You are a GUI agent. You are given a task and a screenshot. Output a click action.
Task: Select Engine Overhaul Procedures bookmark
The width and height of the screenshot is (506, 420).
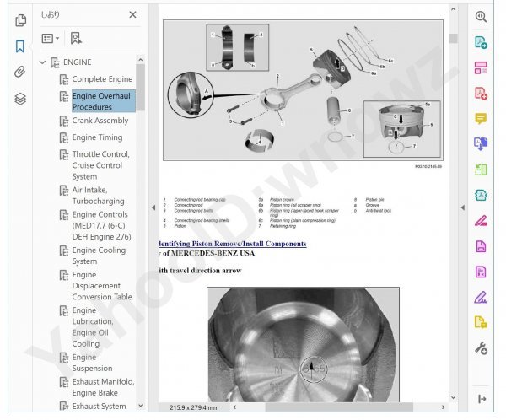click(x=103, y=101)
